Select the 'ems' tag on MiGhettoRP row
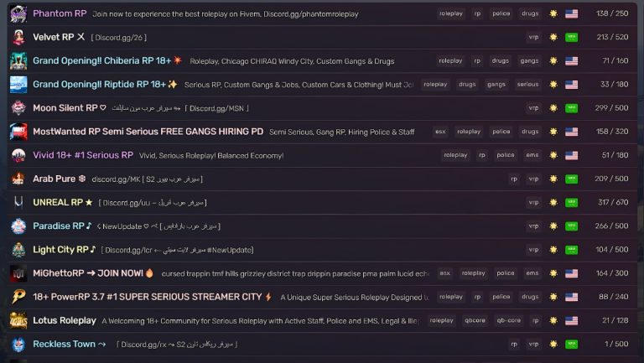644x363 pixels. (532, 273)
